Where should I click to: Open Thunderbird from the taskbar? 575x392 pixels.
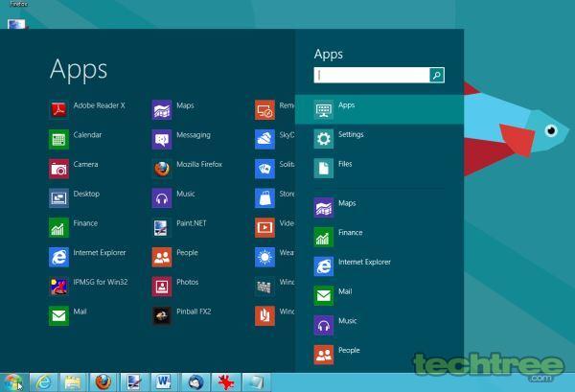pyautogui.click(x=195, y=382)
